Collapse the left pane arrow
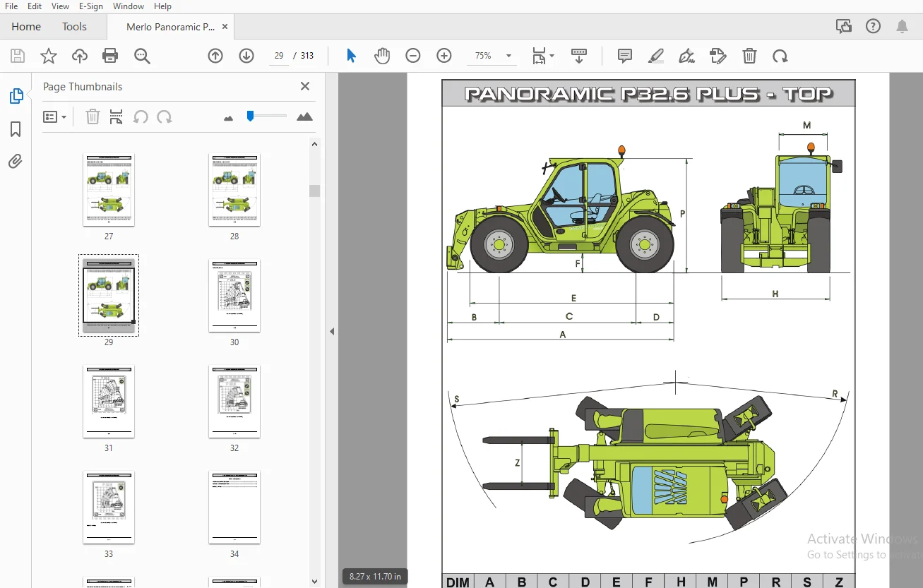923x588 pixels. pyautogui.click(x=332, y=331)
